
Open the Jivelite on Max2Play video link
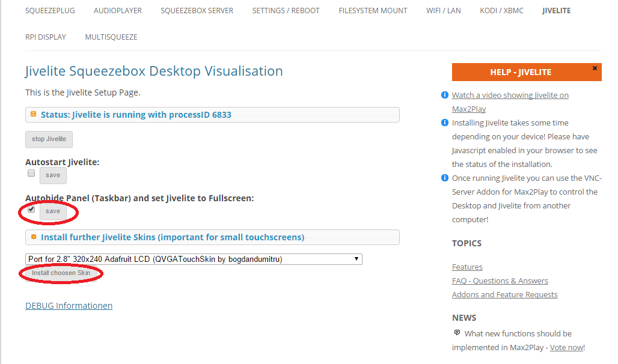pos(510,102)
